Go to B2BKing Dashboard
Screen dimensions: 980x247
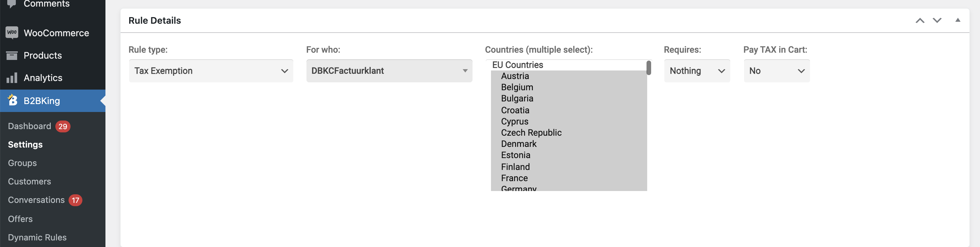point(30,126)
